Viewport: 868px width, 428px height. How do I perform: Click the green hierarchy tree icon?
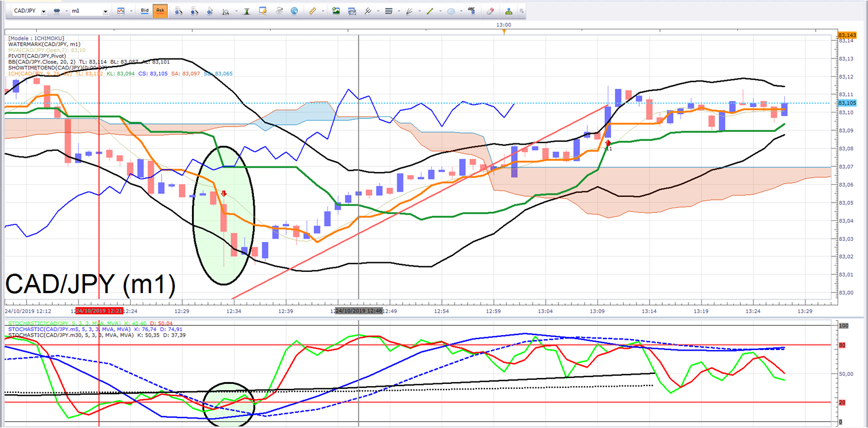[x=509, y=11]
